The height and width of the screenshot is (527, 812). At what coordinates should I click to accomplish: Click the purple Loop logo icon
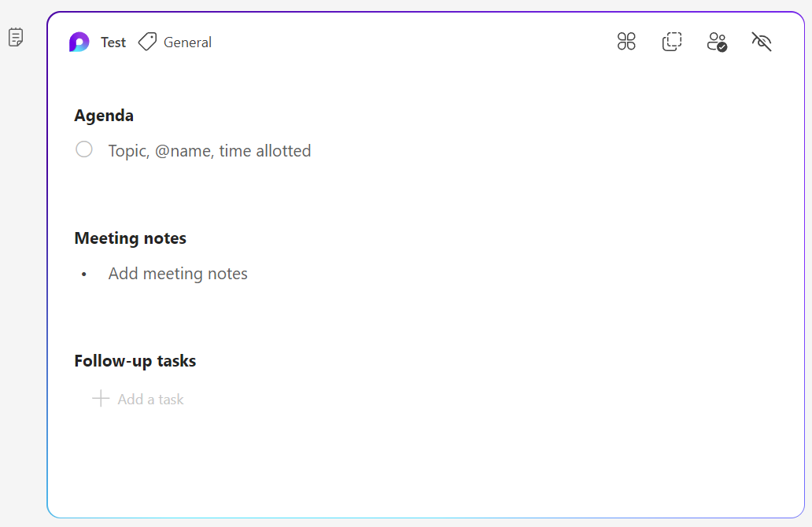tap(79, 42)
